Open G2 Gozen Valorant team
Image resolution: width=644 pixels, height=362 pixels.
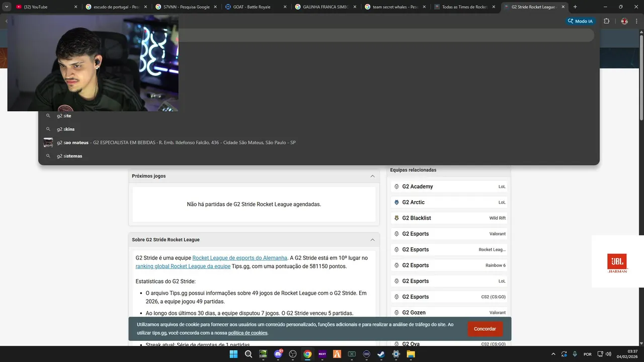click(x=449, y=313)
